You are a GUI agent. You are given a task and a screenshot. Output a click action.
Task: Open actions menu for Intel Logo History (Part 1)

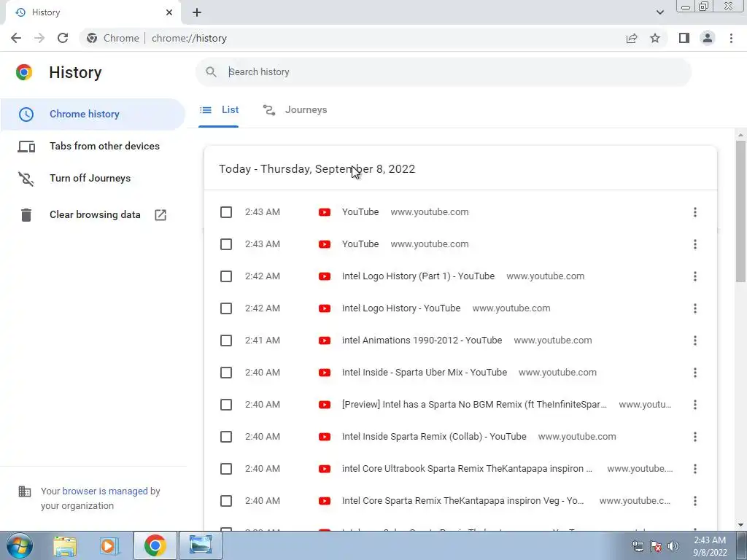coord(695,276)
